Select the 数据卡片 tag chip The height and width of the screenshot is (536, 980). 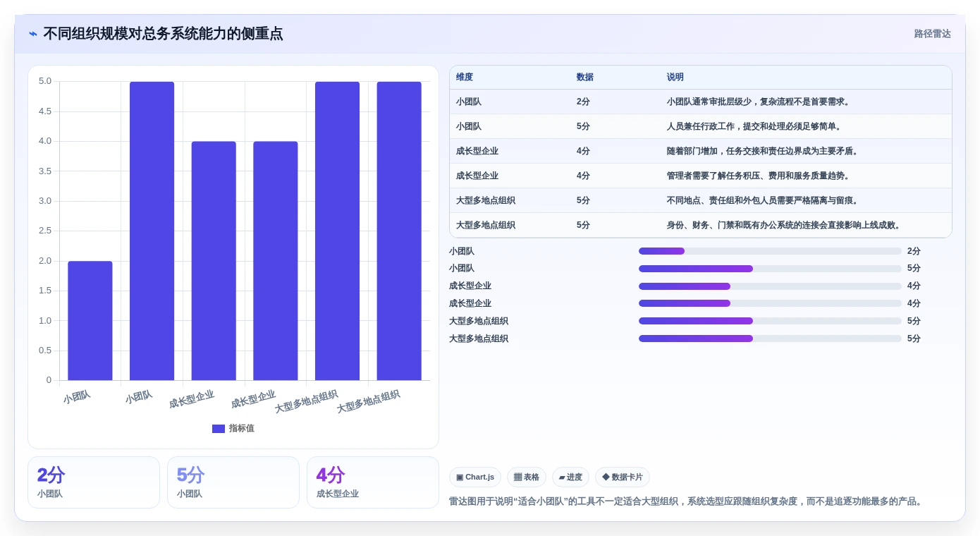coord(623,477)
